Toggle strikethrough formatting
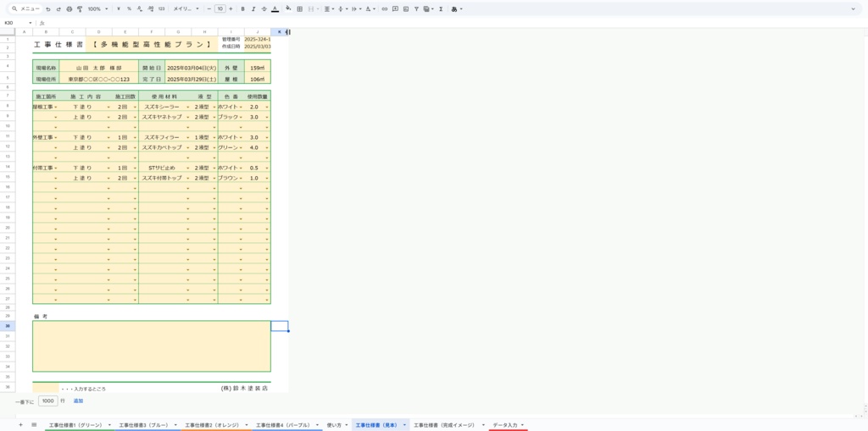868x431 pixels. click(x=264, y=8)
